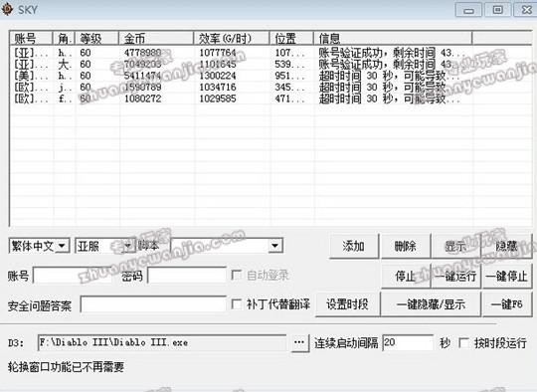Open the D3 path browse ellipsis button

click(x=299, y=342)
